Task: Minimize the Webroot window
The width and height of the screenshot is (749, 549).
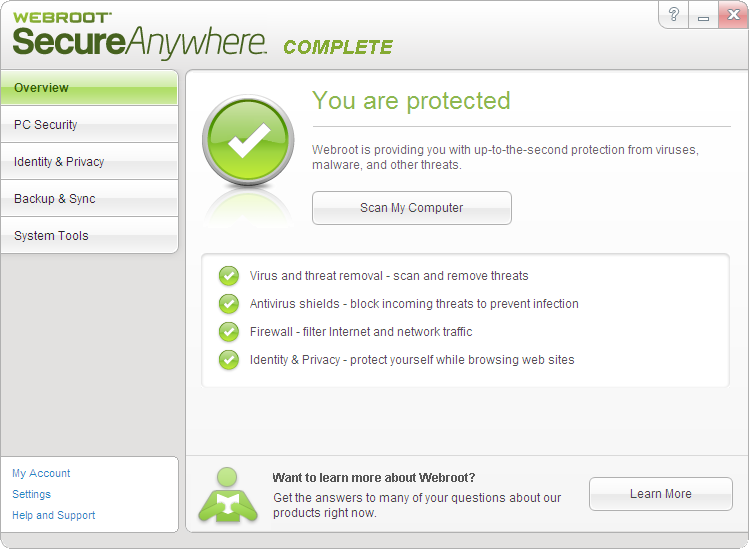Action: coord(703,15)
